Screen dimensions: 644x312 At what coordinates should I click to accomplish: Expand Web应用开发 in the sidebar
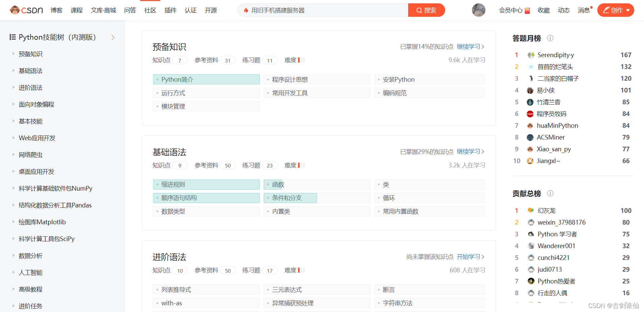[13, 138]
